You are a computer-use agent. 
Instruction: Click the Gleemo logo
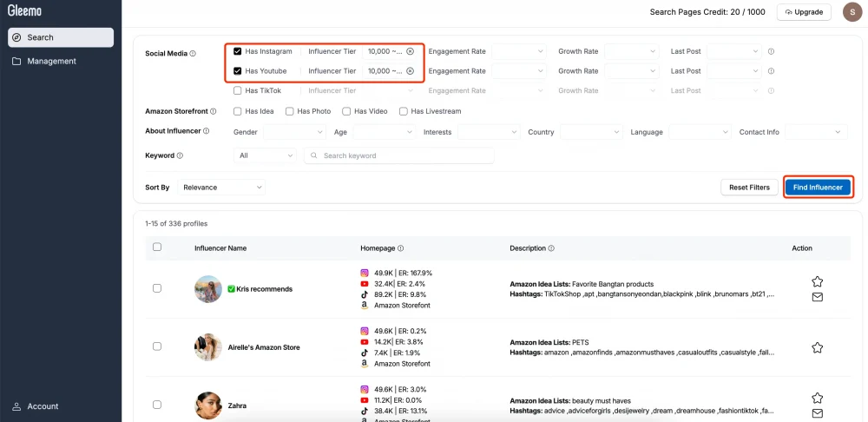[24, 11]
